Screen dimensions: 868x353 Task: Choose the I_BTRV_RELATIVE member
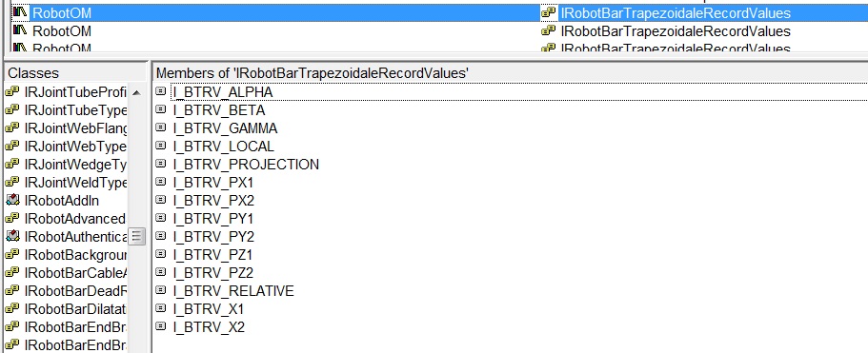(233, 291)
